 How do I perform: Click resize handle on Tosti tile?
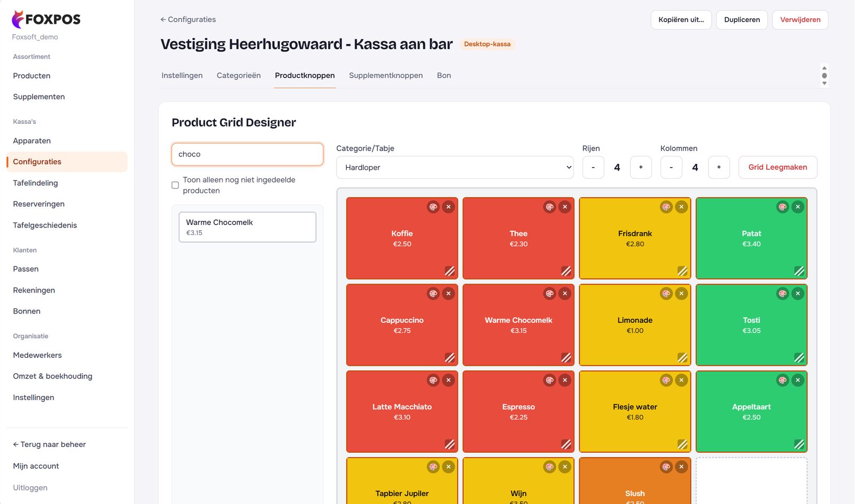coord(799,358)
